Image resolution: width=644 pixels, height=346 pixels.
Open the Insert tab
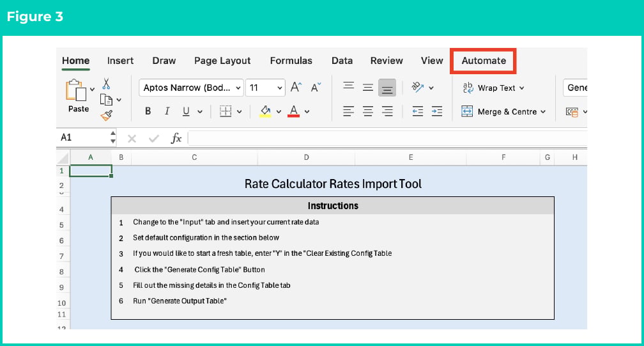120,61
